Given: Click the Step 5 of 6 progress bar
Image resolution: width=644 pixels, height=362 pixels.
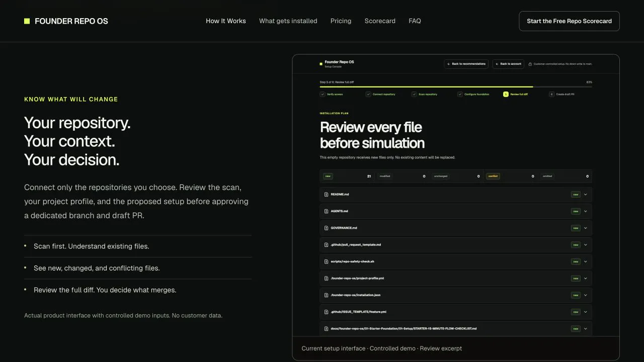Looking at the screenshot, I should click(x=456, y=87).
